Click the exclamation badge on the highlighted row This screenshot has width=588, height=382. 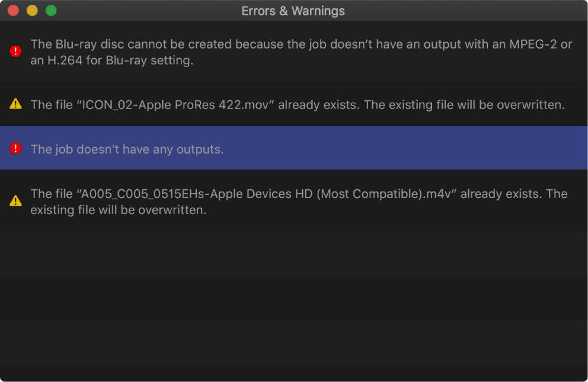(x=15, y=149)
